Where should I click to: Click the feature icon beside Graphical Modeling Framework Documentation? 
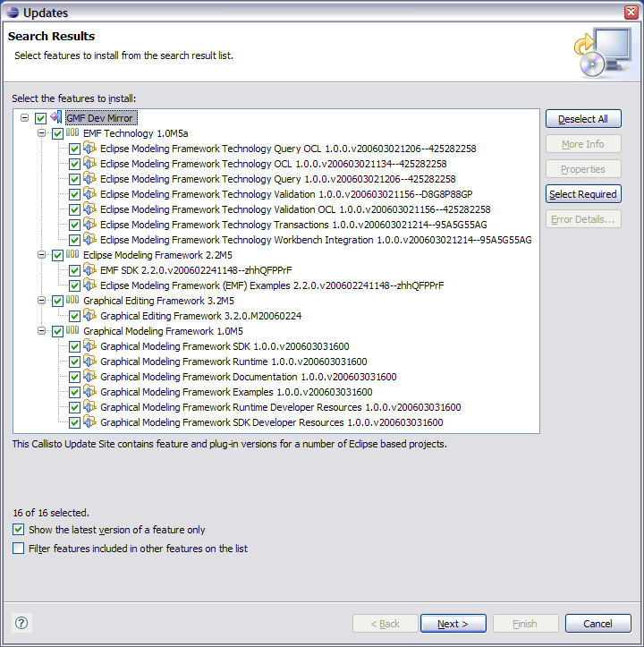90,377
